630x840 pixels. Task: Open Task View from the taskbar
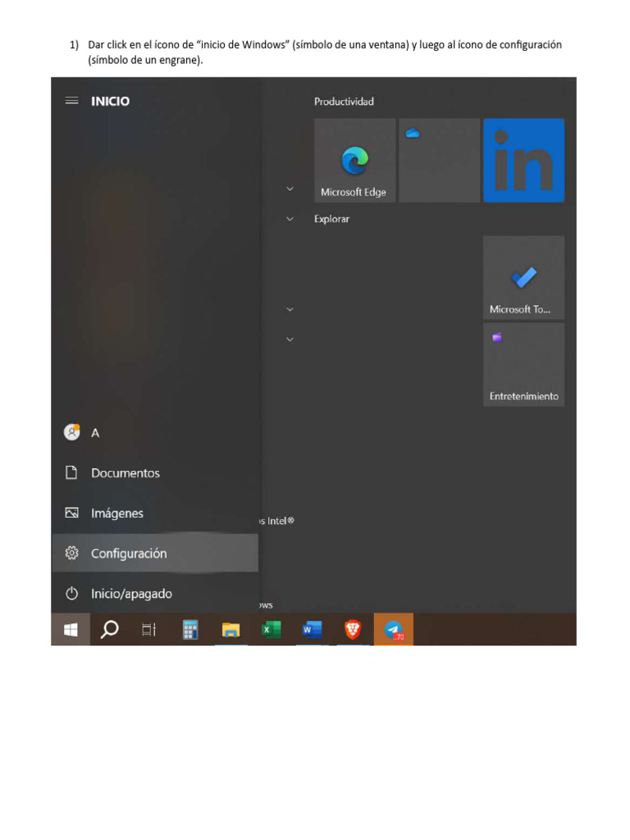coord(149,629)
